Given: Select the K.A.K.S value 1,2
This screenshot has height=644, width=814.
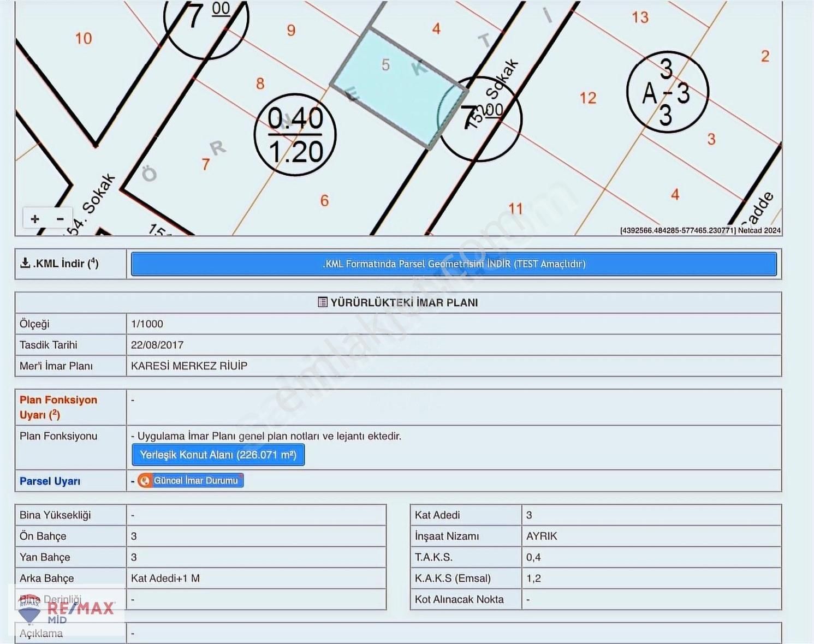Looking at the screenshot, I should click(533, 578).
